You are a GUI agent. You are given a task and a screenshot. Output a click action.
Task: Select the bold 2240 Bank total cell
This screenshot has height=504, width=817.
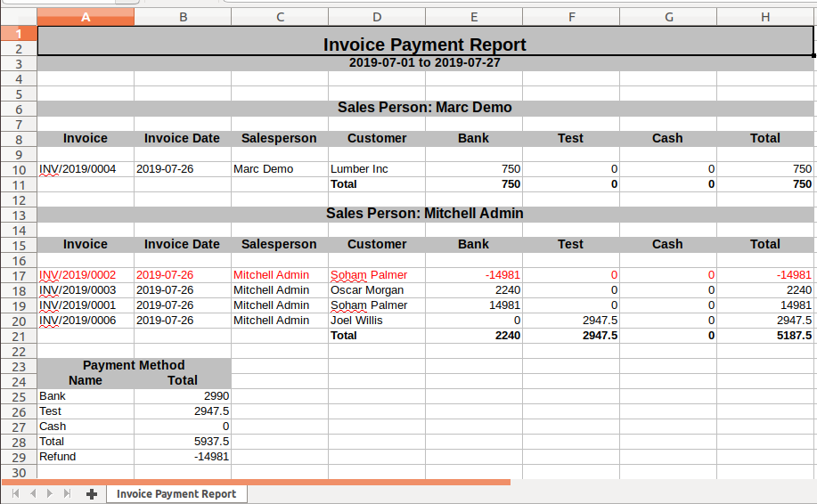[x=474, y=336]
